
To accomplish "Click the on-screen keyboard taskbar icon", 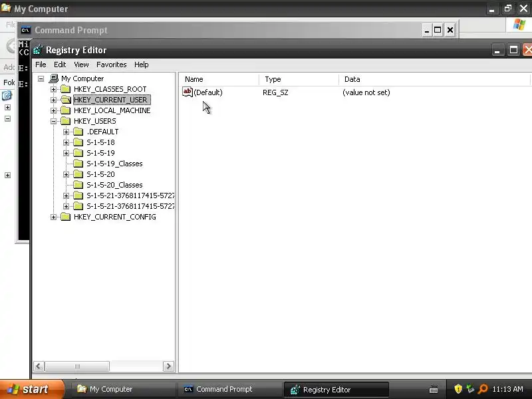I will click(x=434, y=390).
